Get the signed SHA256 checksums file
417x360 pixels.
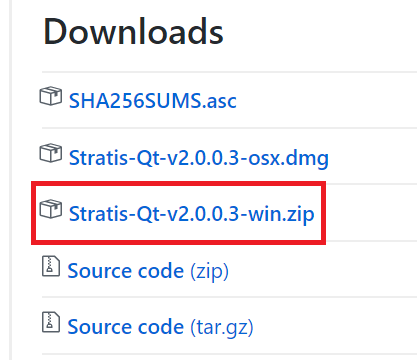click(x=153, y=101)
